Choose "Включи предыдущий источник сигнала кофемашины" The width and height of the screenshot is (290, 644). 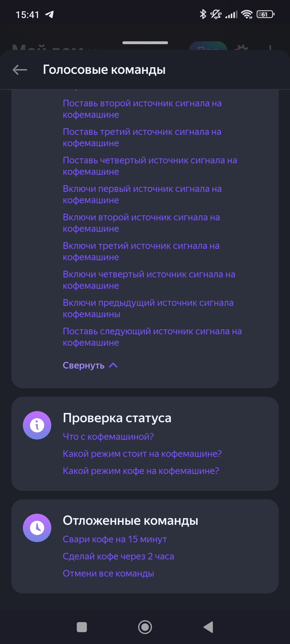point(148,308)
